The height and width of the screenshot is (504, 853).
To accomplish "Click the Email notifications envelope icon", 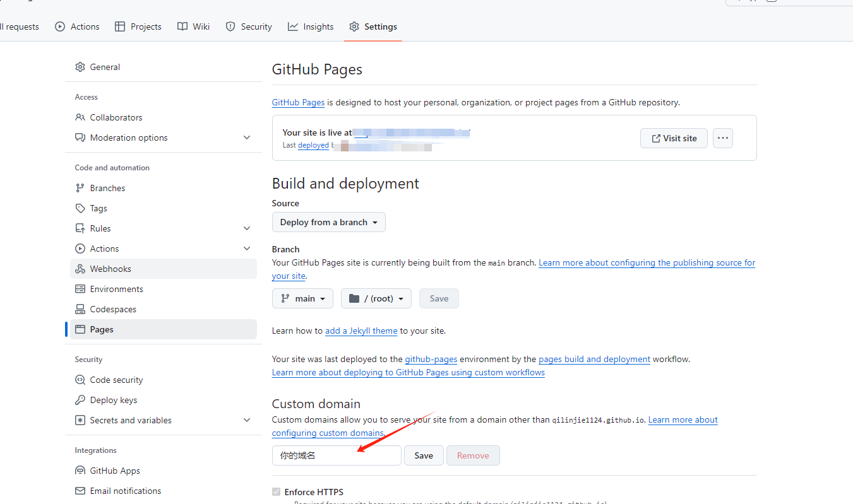I will pyautogui.click(x=80, y=491).
